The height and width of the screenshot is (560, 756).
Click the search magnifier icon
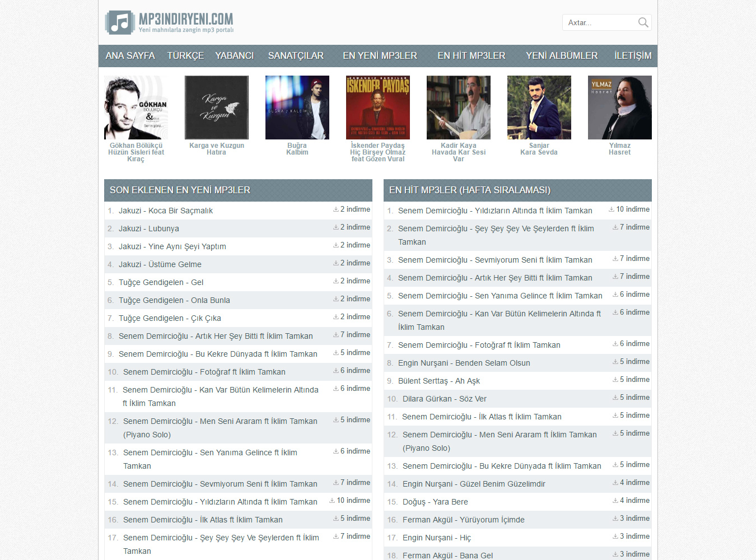643,22
